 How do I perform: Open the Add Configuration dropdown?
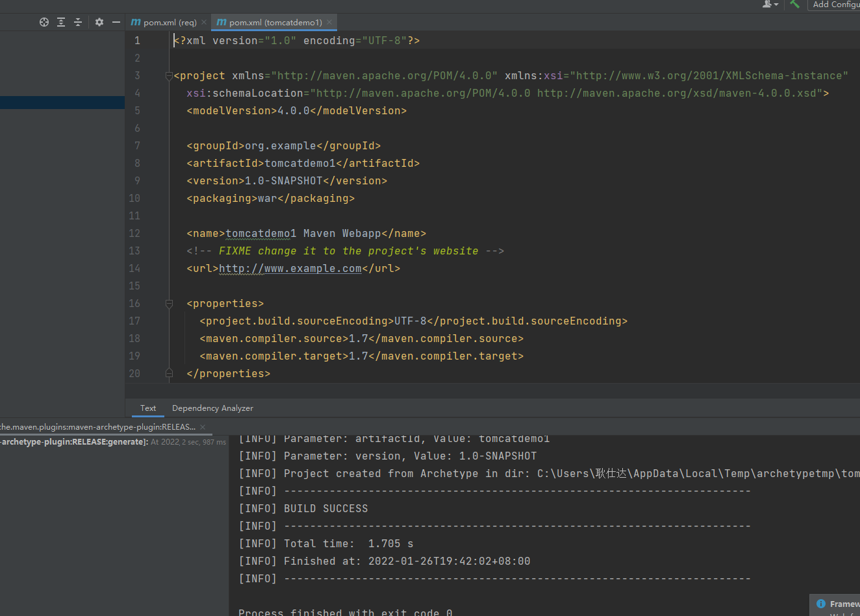click(835, 5)
